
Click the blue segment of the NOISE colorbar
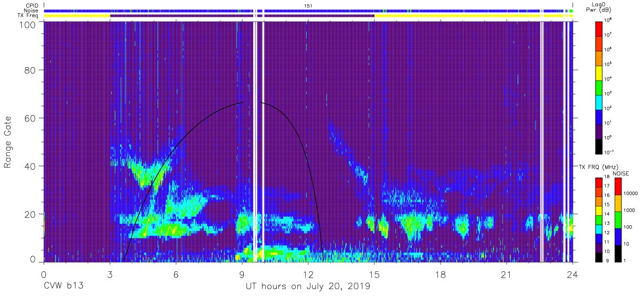coord(617,237)
